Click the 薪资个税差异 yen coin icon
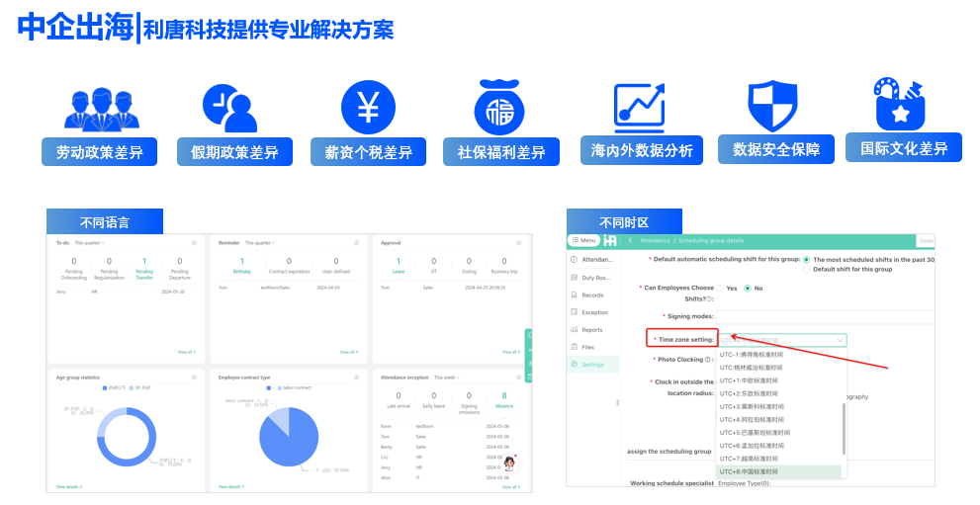 tap(368, 106)
